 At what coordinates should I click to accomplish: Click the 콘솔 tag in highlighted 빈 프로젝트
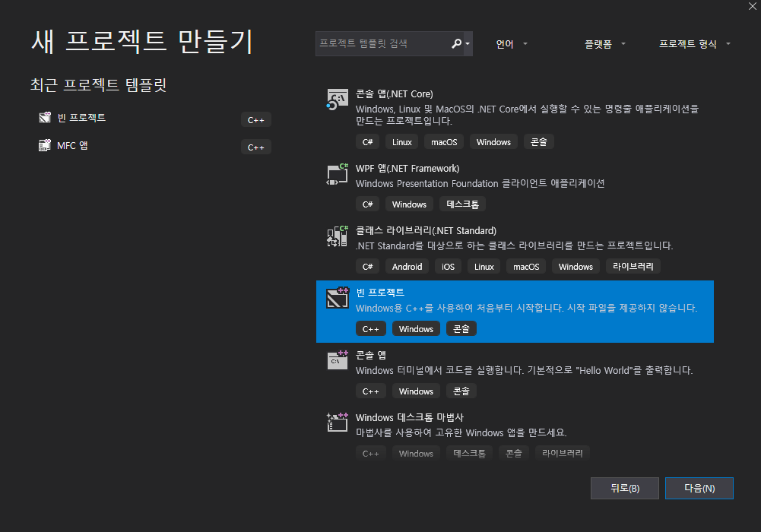pyautogui.click(x=461, y=329)
